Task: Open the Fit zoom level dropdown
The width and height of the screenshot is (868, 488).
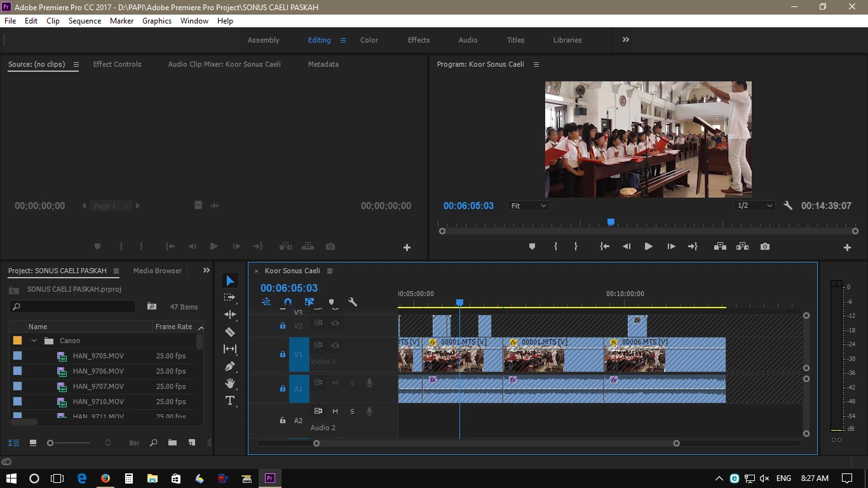Action: [528, 206]
